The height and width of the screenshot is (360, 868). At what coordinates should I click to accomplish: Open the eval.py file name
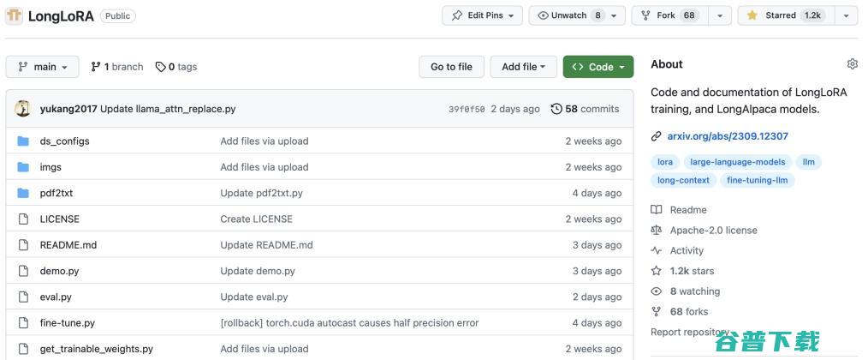[x=56, y=297]
